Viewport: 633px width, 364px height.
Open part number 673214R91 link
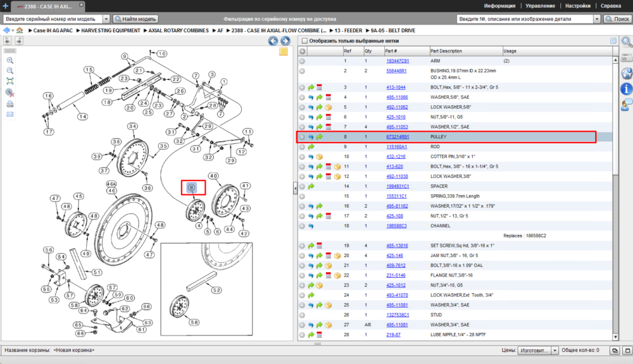coord(398,137)
